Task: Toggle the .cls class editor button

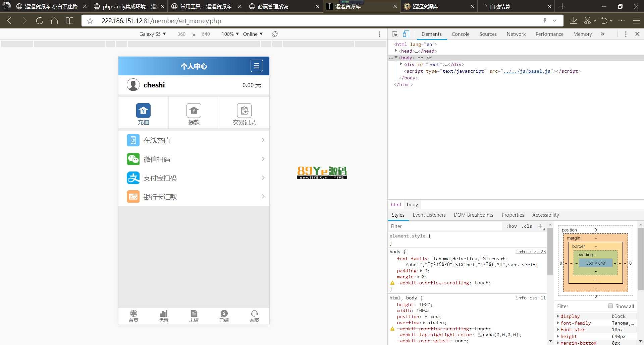Action: 527,226
